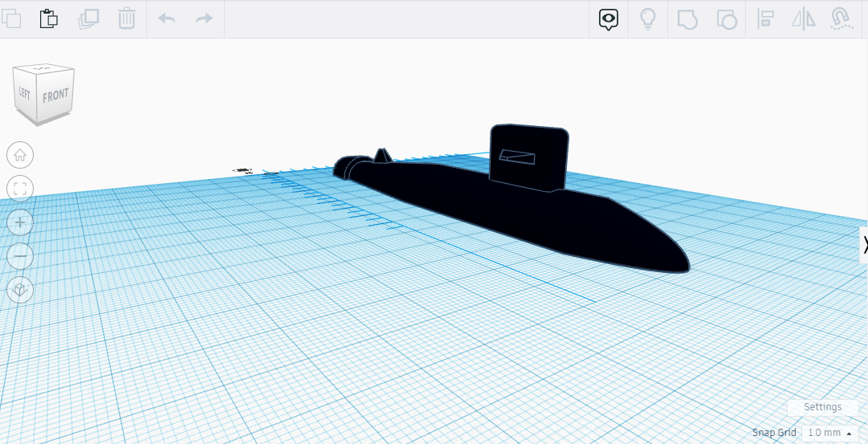Click the Delete trash can icon
This screenshot has height=444, width=868.
[x=127, y=18]
